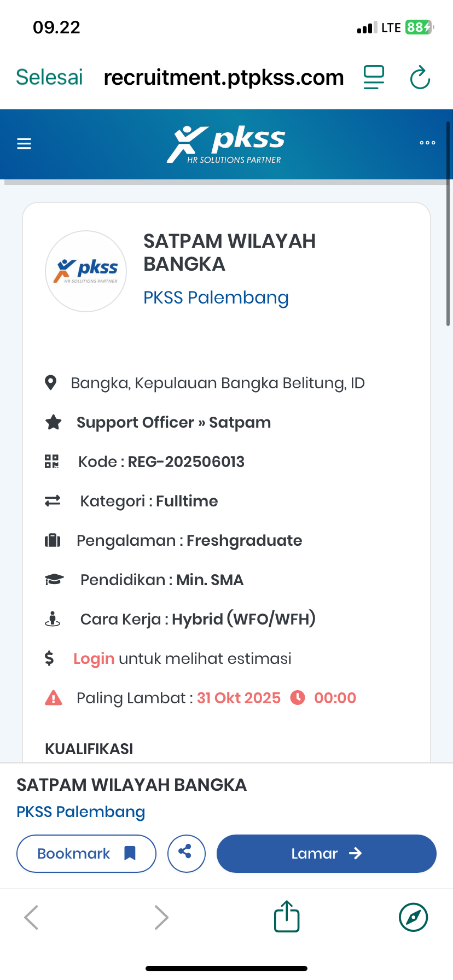Tap PKSS Palembang link in bottom bar
The image size is (453, 980).
click(x=80, y=812)
